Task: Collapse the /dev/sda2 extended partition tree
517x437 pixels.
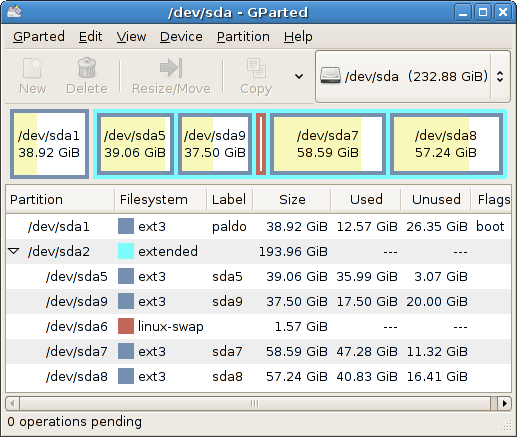Action: coord(14,251)
